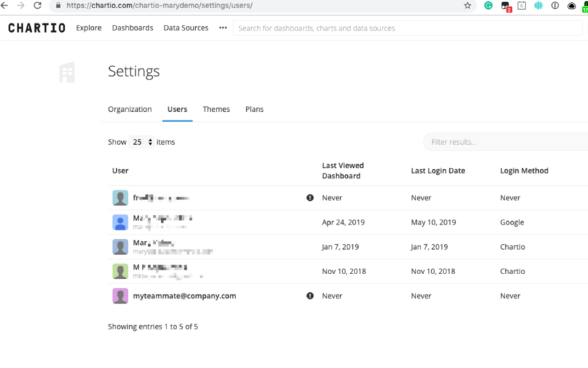Click the alert icon on the first user row
Viewport: 588px width, 368px height.
click(x=310, y=198)
